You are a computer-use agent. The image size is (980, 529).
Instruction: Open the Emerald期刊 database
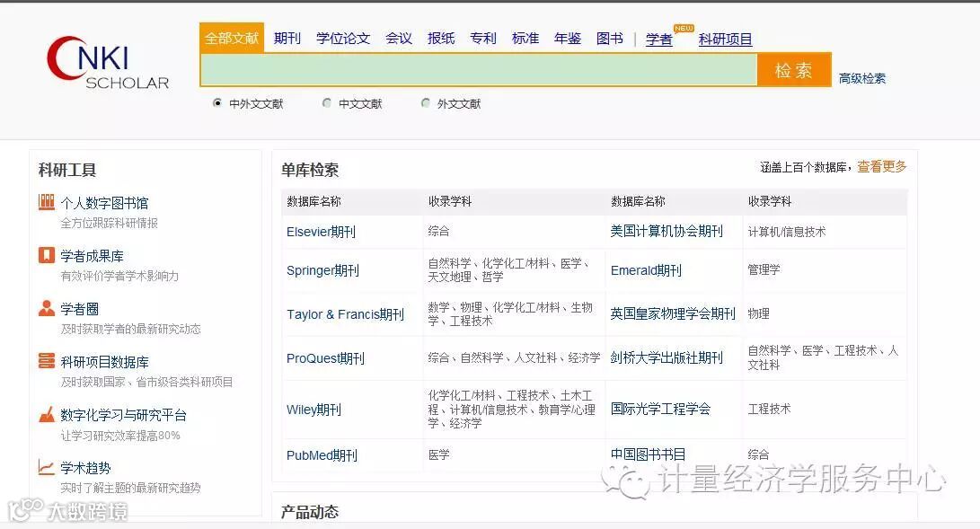pyautogui.click(x=646, y=270)
